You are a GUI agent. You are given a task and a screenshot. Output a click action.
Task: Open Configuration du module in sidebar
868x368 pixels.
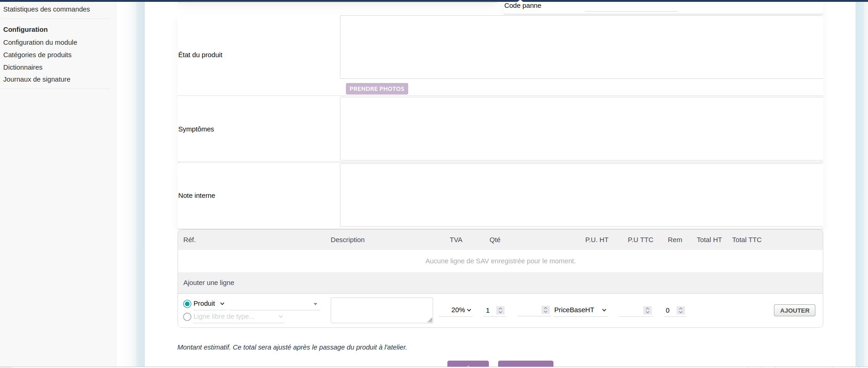pyautogui.click(x=40, y=42)
